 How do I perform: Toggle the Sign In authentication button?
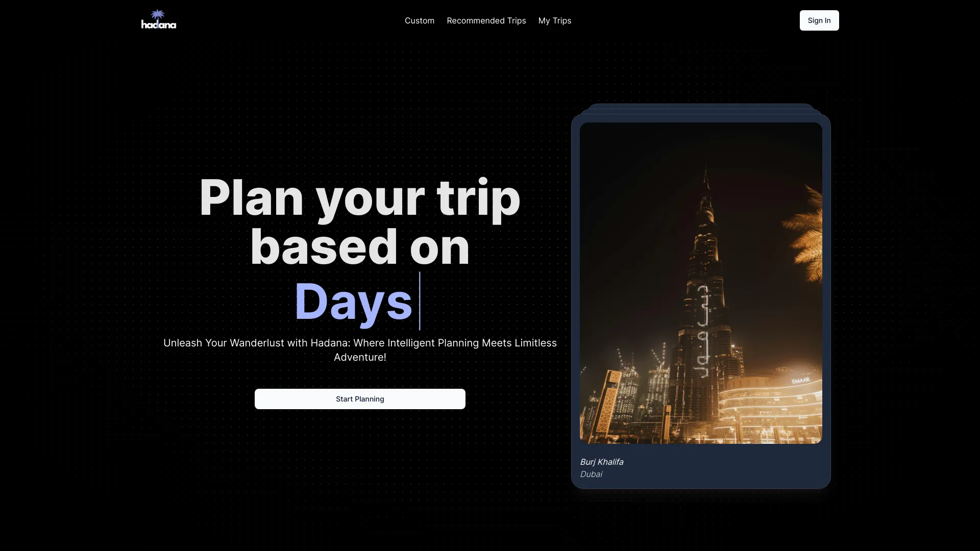coord(819,20)
